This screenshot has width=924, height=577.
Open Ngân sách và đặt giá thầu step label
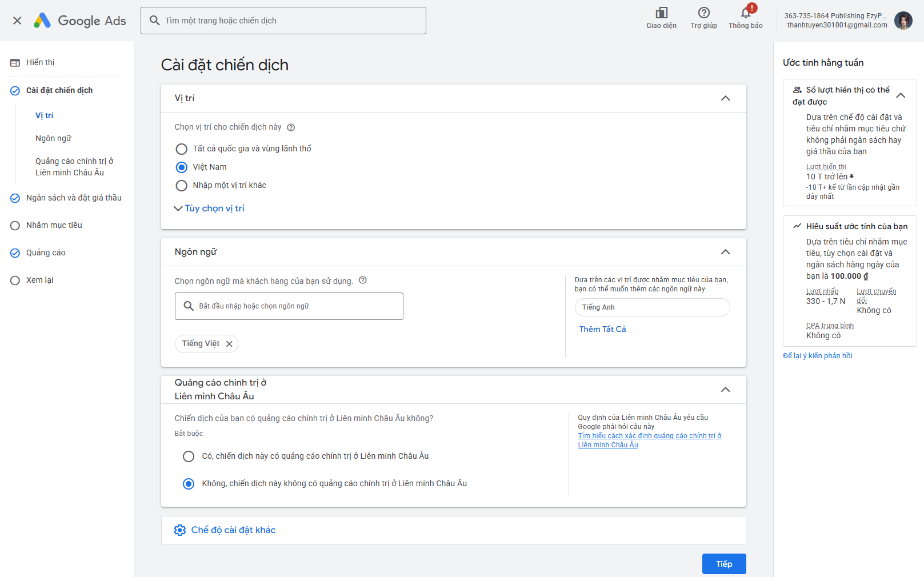pyautogui.click(x=74, y=198)
